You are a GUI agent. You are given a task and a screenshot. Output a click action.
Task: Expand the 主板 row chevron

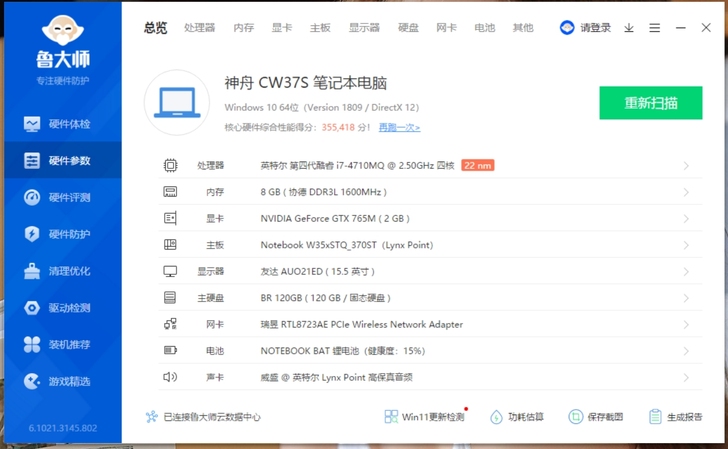[686, 245]
